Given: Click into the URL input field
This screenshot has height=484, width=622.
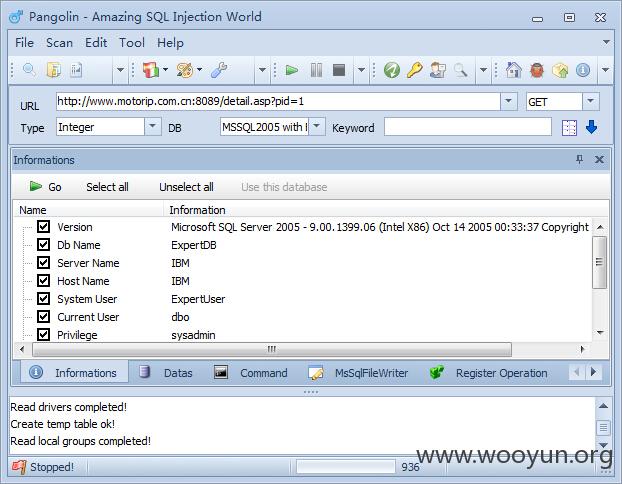Looking at the screenshot, I should click(278, 102).
